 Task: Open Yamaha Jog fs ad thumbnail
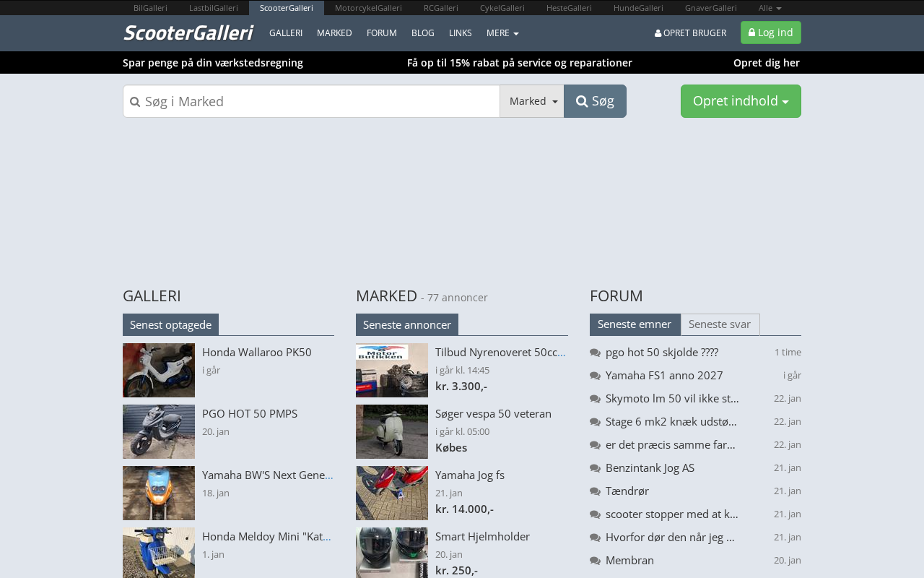[392, 493]
